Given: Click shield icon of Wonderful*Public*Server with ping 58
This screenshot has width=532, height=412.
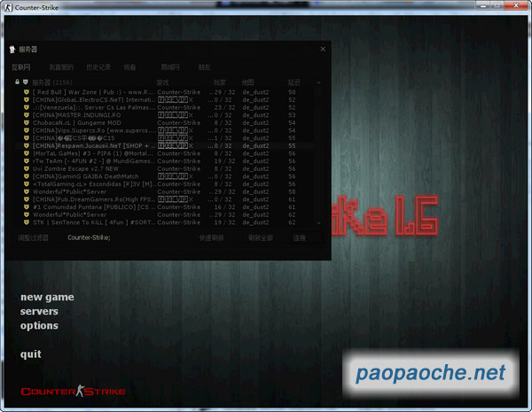Looking at the screenshot, I should [x=26, y=192].
